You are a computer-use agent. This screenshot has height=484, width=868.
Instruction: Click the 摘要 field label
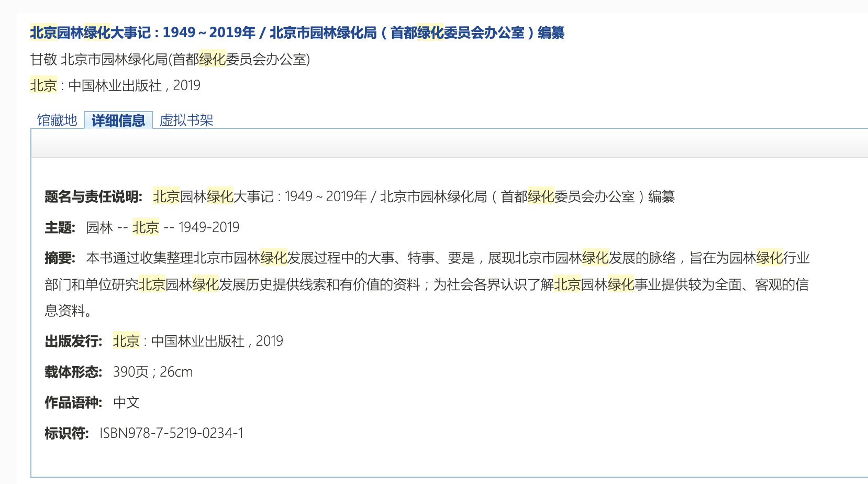(60, 258)
